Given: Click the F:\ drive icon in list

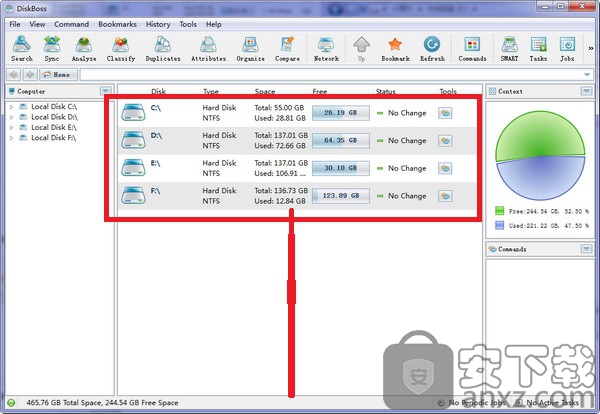Looking at the screenshot, I should point(133,196).
